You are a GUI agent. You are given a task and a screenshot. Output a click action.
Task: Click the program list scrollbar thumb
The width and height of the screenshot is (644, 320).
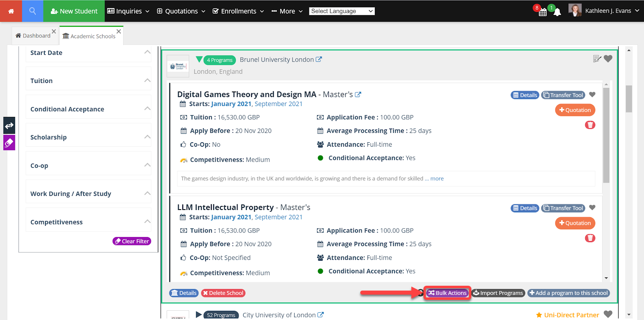pyautogui.click(x=606, y=135)
